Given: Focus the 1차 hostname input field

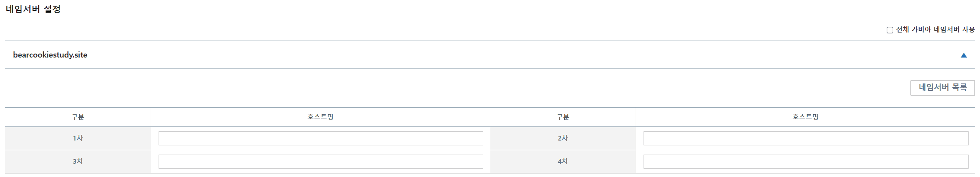Looking at the screenshot, I should 321,138.
